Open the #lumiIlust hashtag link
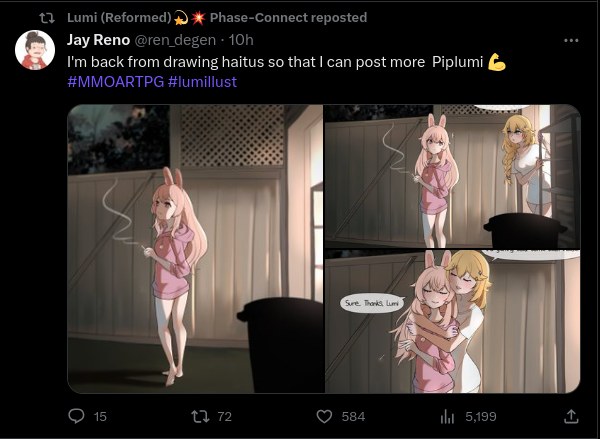This screenshot has width=600, height=439. point(202,80)
